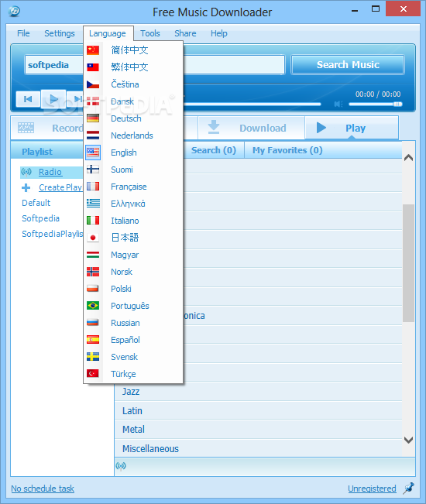Click the volume slider
Viewport: 426px width, 504px height.
375,104
